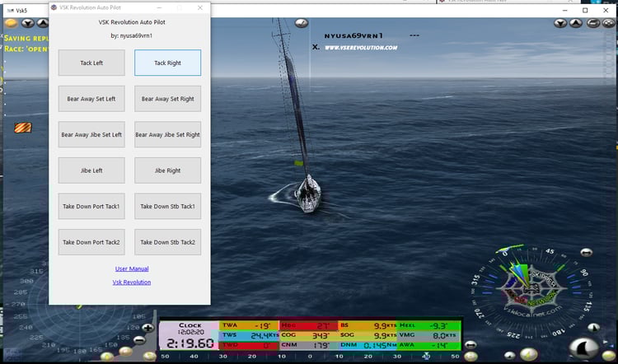
Task: Run Take Down Port Tack2
Action: [91, 242]
